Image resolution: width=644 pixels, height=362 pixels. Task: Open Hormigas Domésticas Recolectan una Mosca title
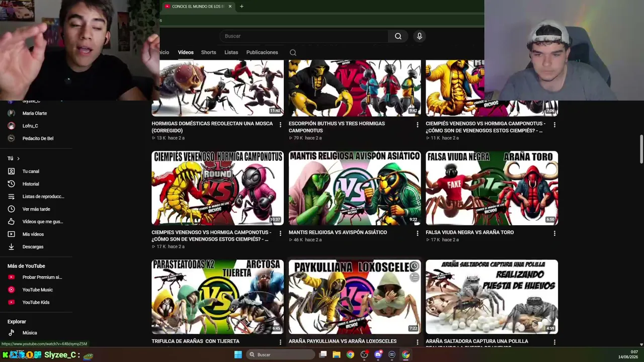(x=212, y=127)
